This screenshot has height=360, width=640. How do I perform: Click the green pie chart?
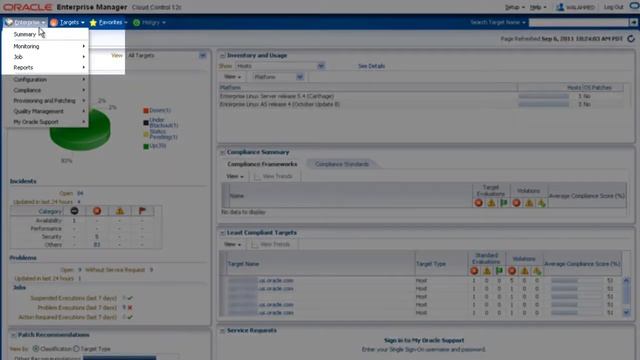pyautogui.click(x=80, y=133)
